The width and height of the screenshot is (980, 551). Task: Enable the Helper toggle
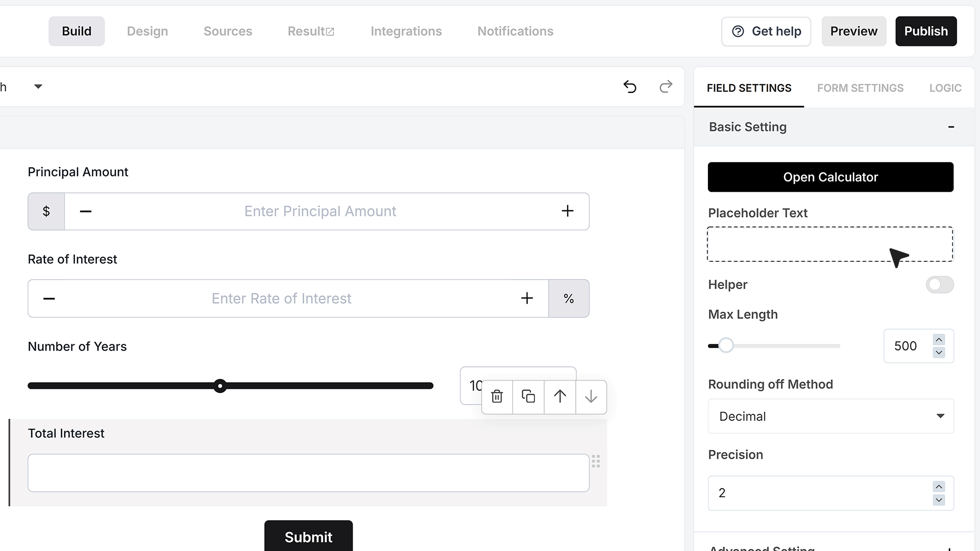pos(940,285)
